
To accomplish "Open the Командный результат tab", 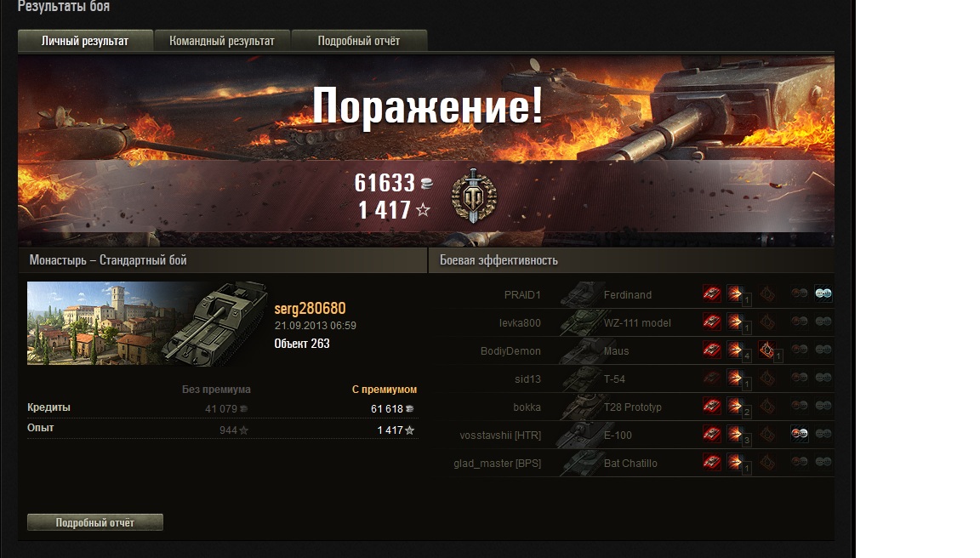I will pos(222,41).
